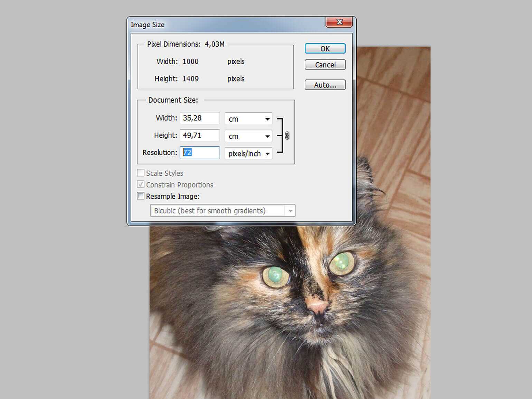Click the cat's nose in the photo
This screenshot has height=399, width=532.
317,306
